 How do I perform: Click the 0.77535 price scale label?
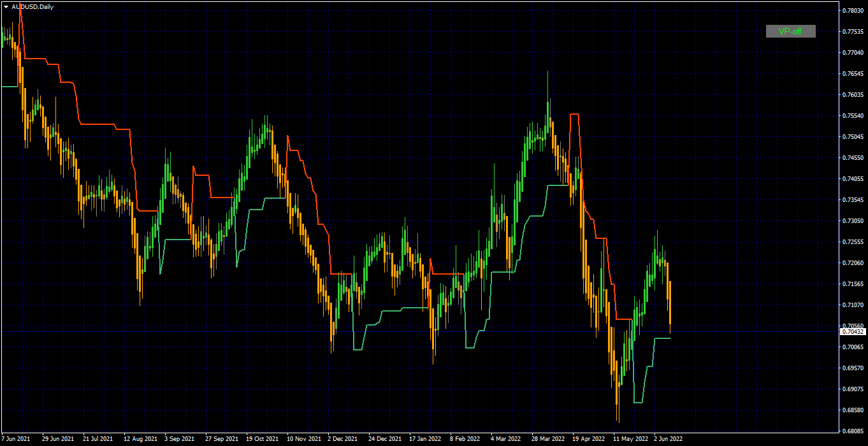click(852, 32)
